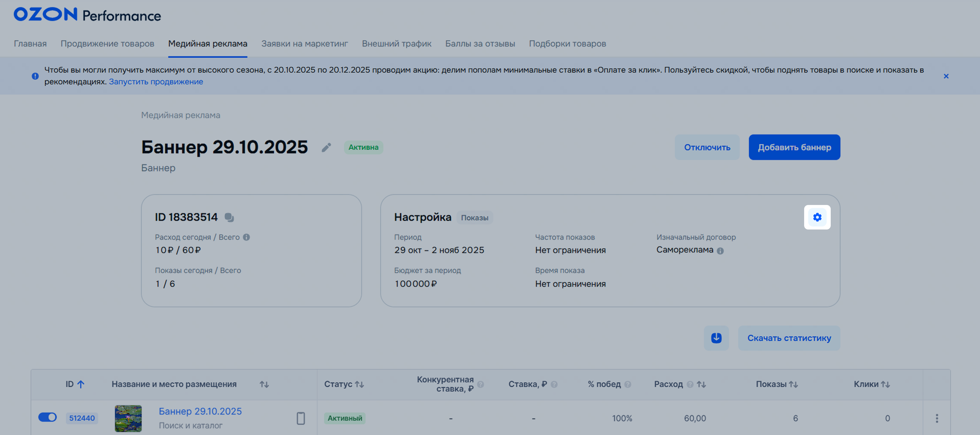Screen dimensions: 980x435
Task: Sort by Клики column arrows
Action: click(x=885, y=384)
